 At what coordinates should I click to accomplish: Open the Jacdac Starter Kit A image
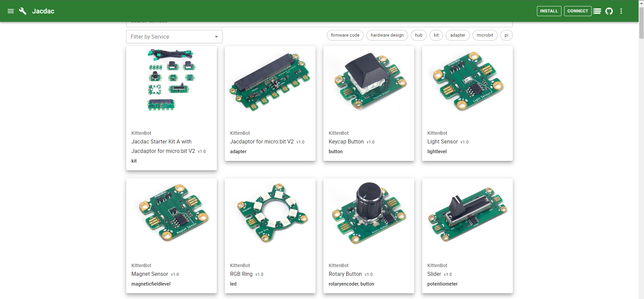(x=171, y=81)
